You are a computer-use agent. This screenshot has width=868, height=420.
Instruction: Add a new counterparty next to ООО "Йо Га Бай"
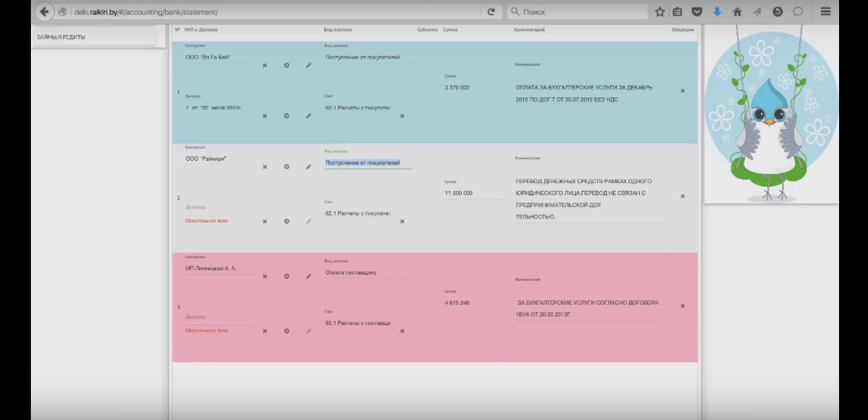[x=287, y=65]
